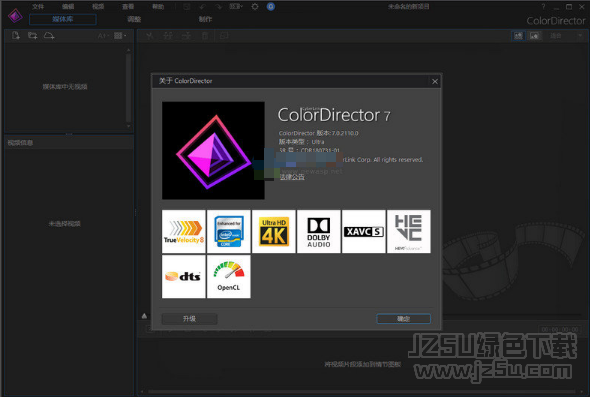590x397 pixels.
Task: Click the import media folder icon
Action: pos(33,36)
